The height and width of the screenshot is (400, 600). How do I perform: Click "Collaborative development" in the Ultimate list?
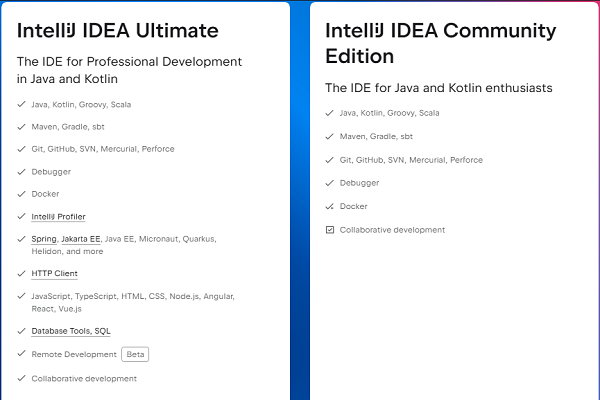84,379
